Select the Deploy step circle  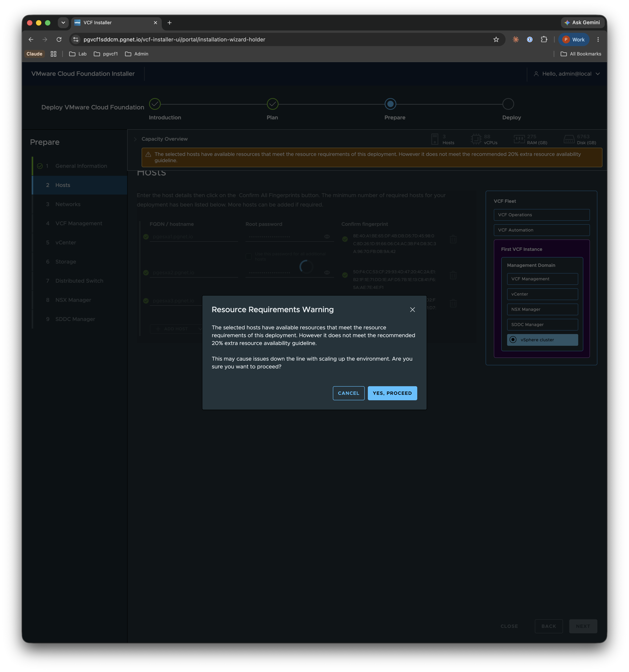(508, 104)
